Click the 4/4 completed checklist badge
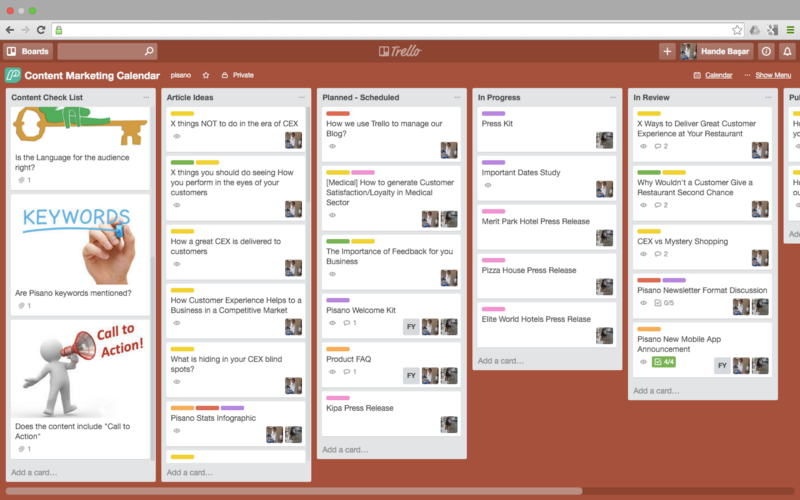Image resolution: width=800 pixels, height=500 pixels. 664,362
